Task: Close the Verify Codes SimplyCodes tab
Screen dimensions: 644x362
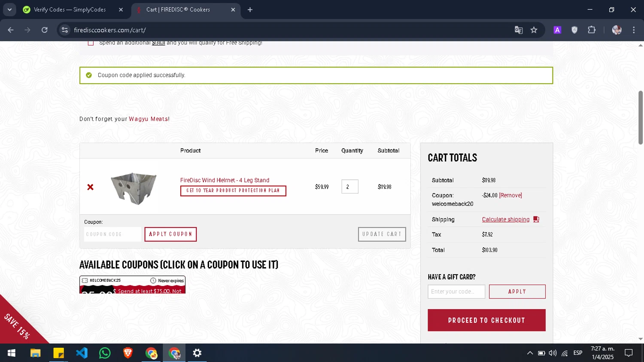Action: [x=121, y=9]
